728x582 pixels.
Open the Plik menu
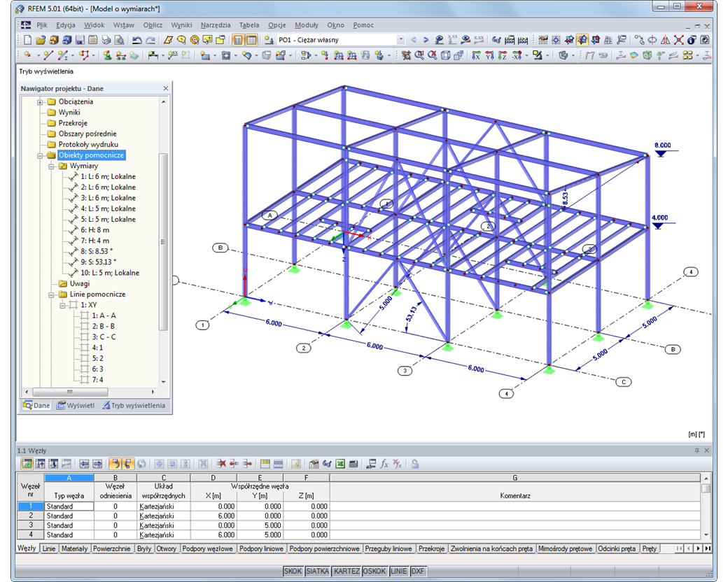pos(42,25)
